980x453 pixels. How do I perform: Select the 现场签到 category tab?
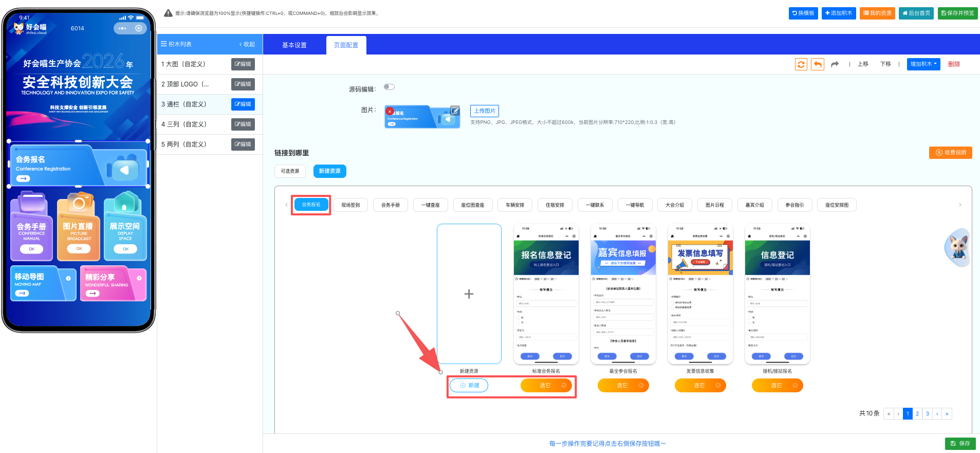click(350, 205)
